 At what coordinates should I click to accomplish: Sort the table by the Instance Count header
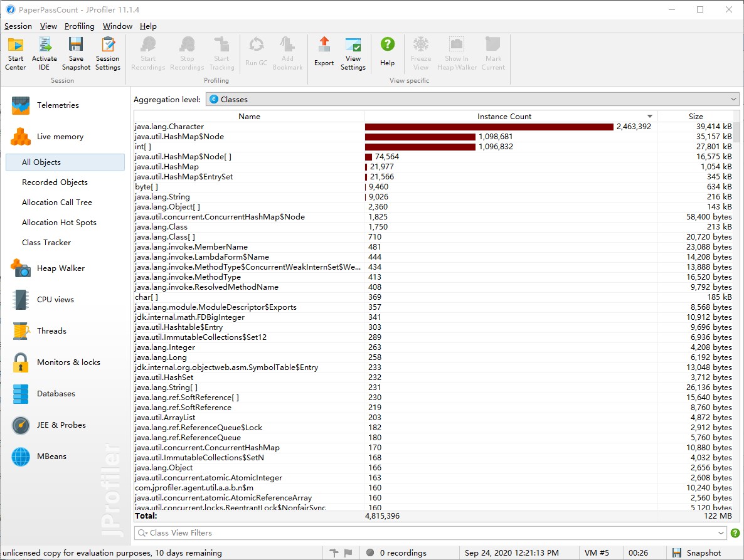(x=511, y=116)
